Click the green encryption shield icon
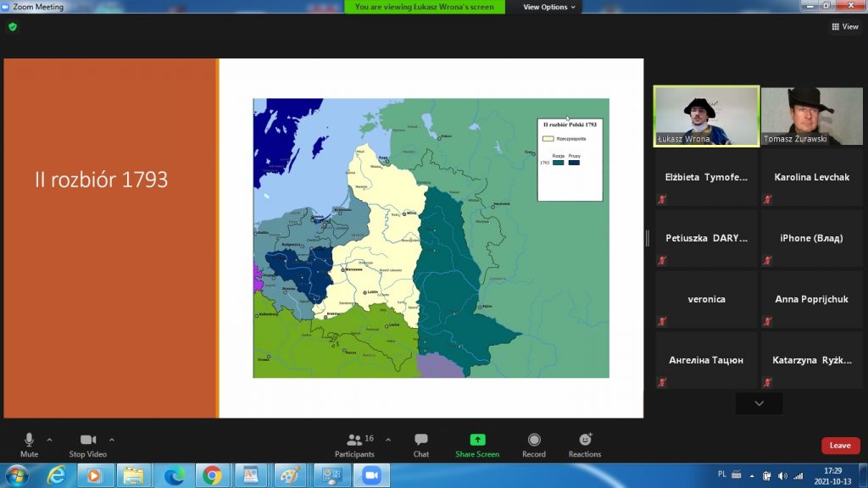This screenshot has width=868, height=488. 12,27
